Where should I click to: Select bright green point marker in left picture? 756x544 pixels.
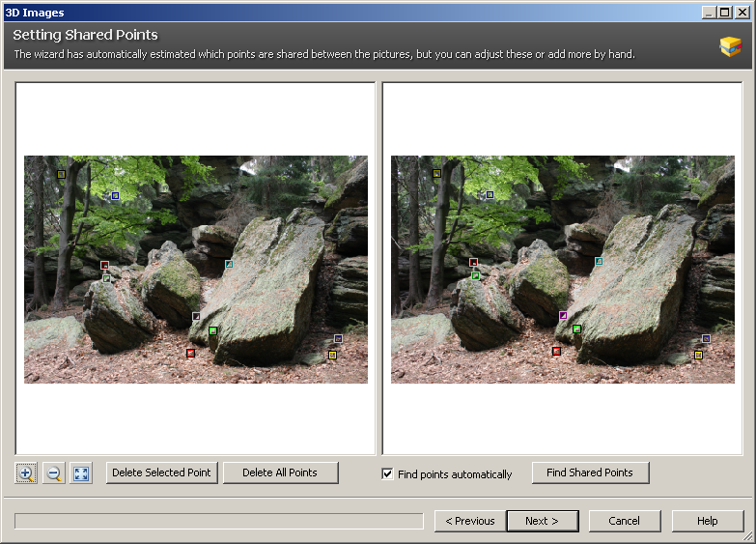(212, 330)
